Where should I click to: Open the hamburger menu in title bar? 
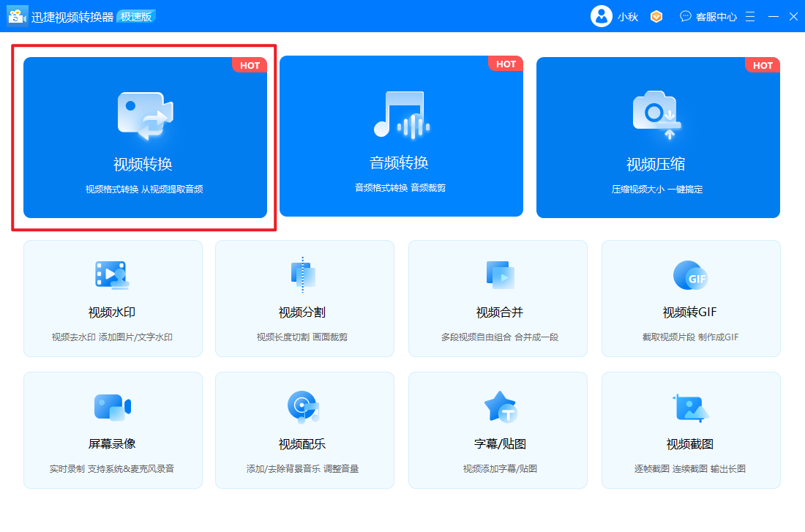tap(750, 16)
